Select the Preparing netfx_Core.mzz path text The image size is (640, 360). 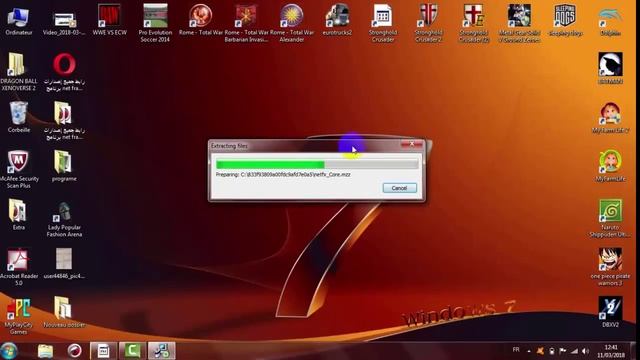tap(283, 174)
